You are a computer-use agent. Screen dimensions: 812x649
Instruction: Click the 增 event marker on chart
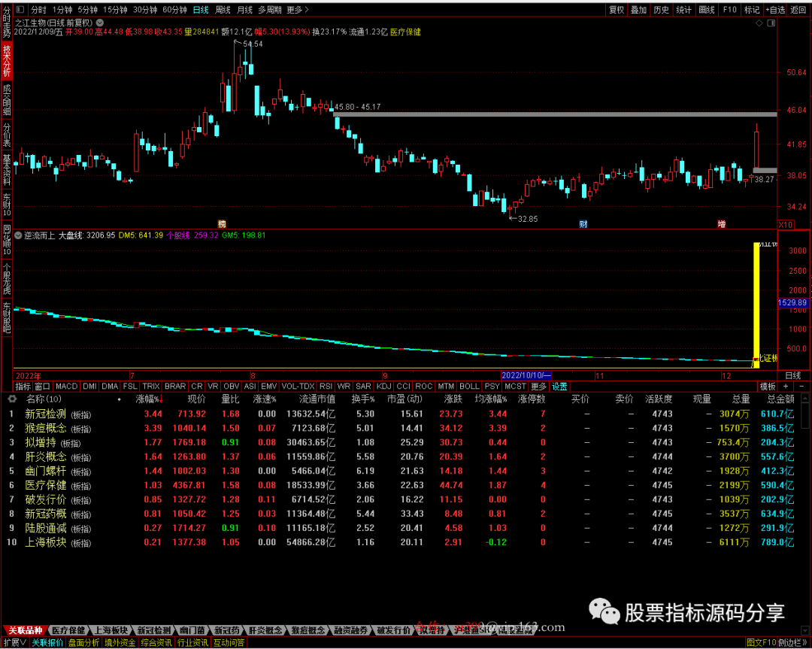(x=721, y=224)
